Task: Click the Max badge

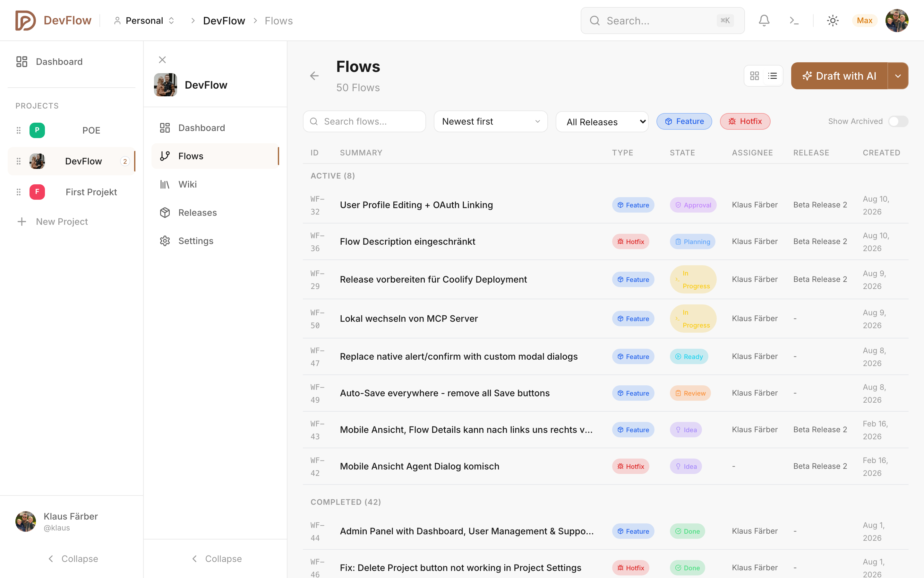Action: pyautogui.click(x=864, y=21)
